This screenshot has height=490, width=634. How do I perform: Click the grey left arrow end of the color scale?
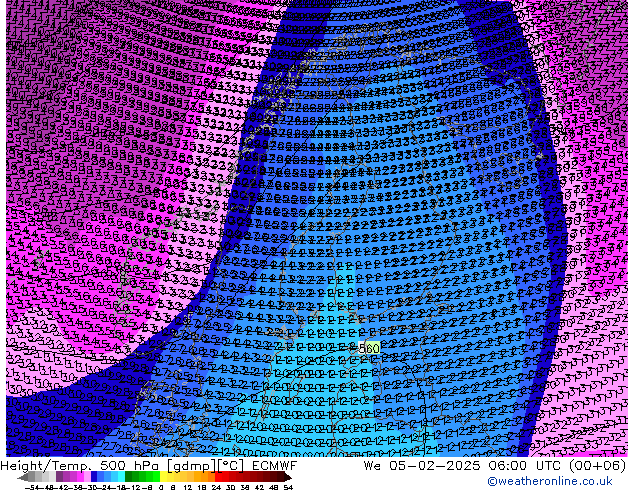point(23,477)
